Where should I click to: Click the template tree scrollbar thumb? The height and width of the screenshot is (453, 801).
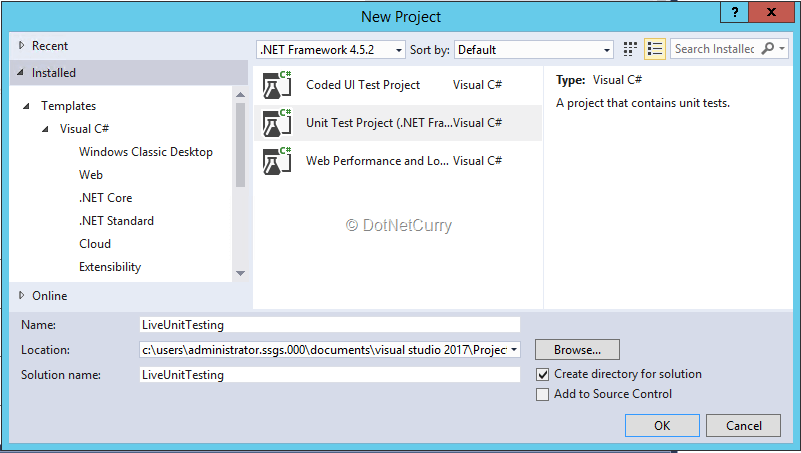(241, 145)
